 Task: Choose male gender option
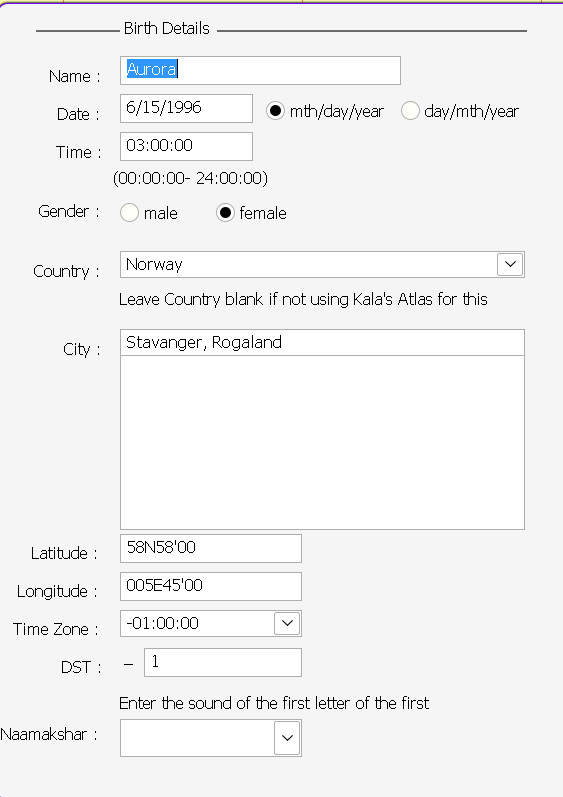click(130, 213)
